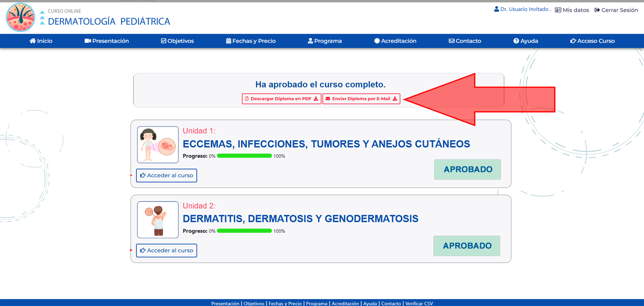Open Mis datos in the header
The height and width of the screenshot is (306, 644).
[572, 10]
